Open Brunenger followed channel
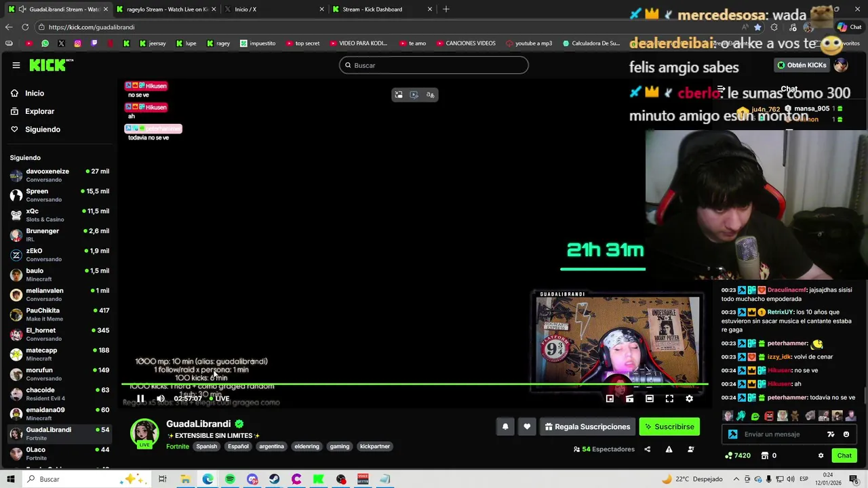 click(x=60, y=235)
